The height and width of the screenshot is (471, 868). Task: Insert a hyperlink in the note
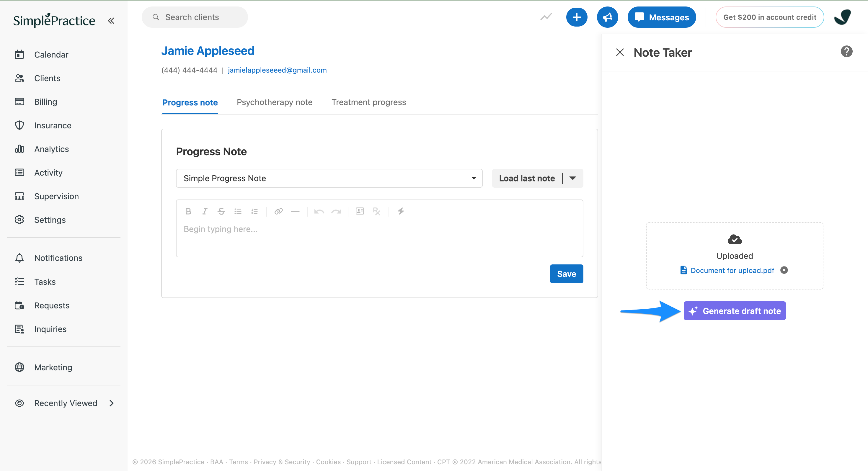click(x=278, y=211)
